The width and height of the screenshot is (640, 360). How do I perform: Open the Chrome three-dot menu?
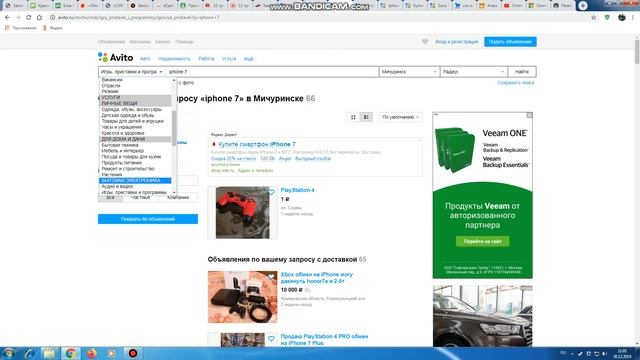point(633,18)
